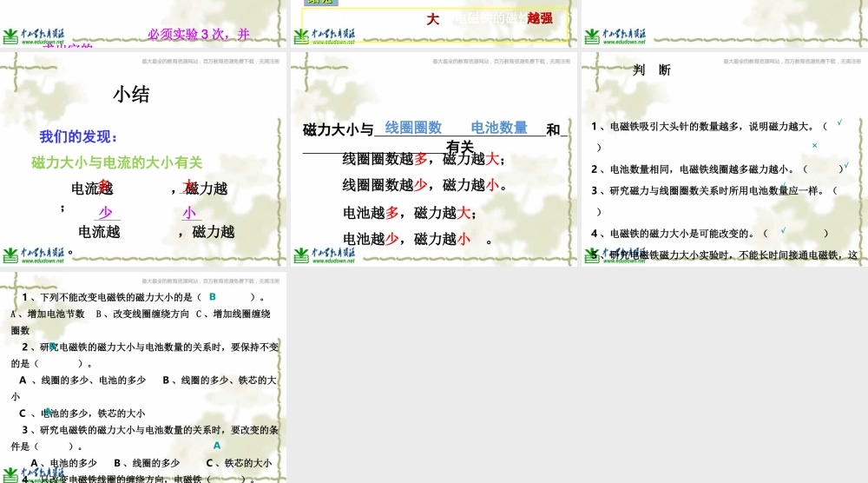Click the teal answer B in question 1
This screenshot has width=868, height=483.
coord(213,297)
